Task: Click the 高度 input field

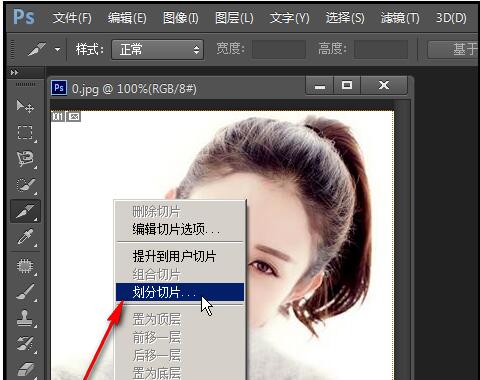Action: (381, 49)
